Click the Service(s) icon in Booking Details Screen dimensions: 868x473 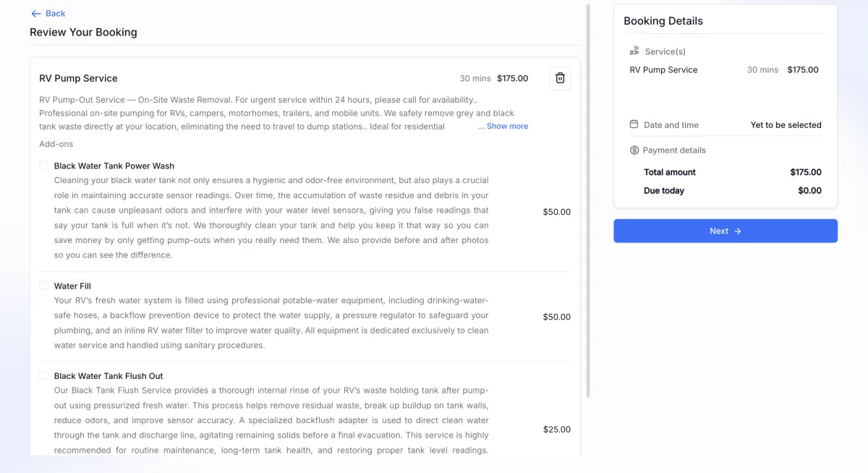[x=634, y=51]
